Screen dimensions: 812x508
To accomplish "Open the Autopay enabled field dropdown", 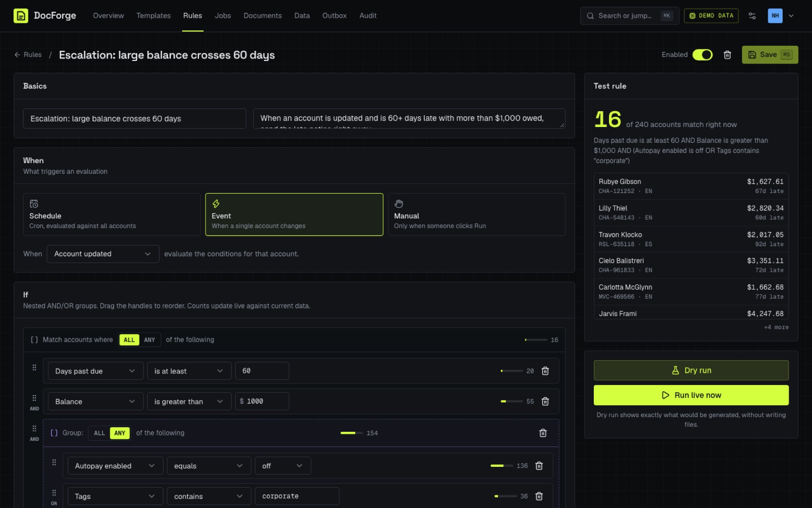I will [115, 466].
